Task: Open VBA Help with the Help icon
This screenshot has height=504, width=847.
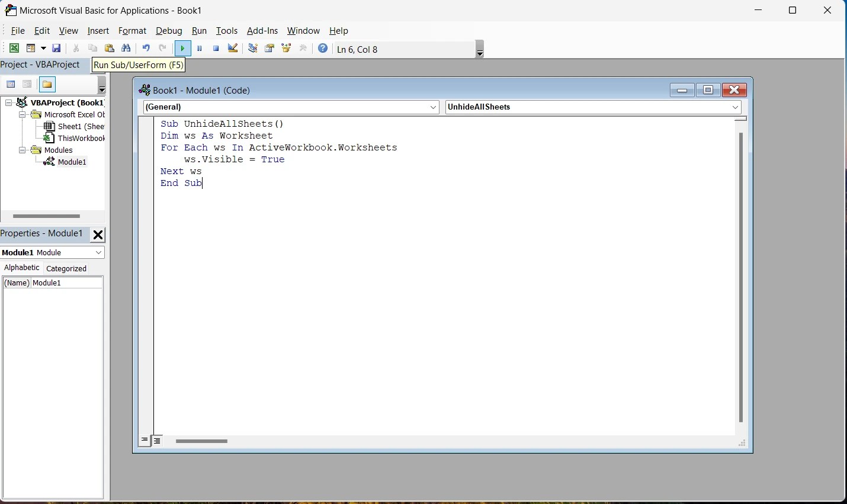Action: pos(323,49)
